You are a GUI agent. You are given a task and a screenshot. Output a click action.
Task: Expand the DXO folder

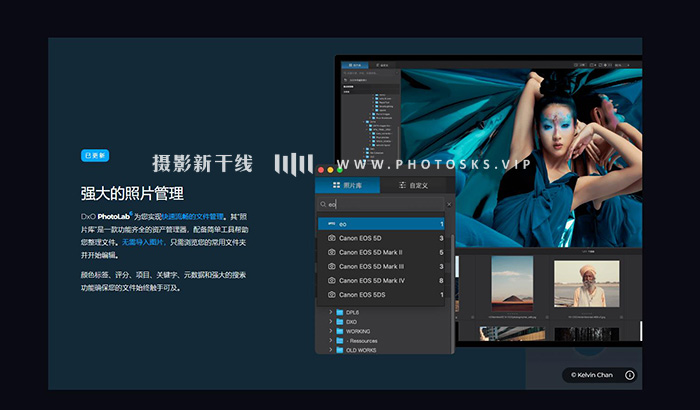point(330,322)
